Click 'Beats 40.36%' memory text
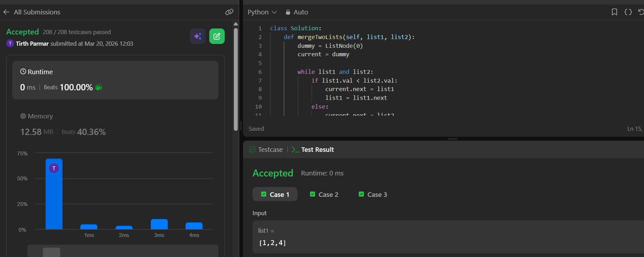This screenshot has width=644, height=257. click(84, 132)
